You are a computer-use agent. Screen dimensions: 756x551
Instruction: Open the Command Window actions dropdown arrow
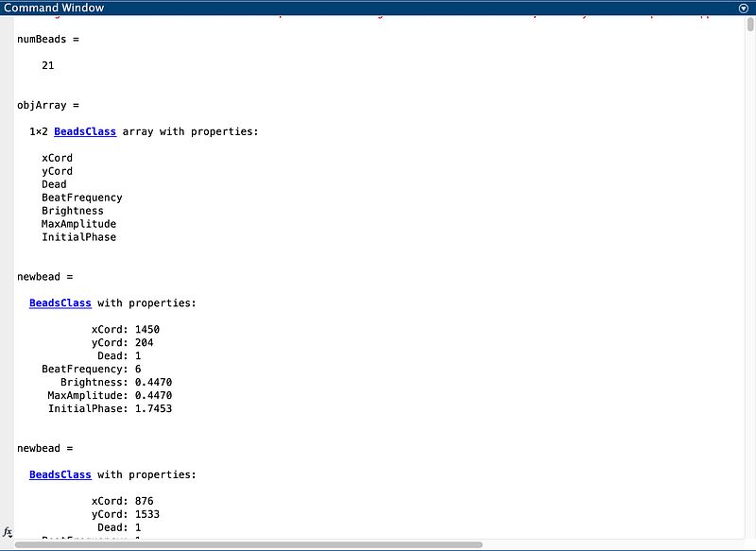(x=743, y=8)
